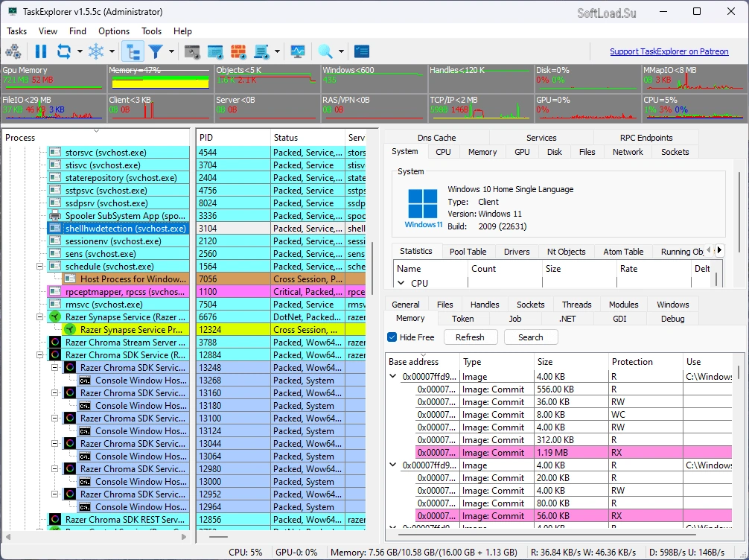Click the console icon in PID 13268 row
Viewport: 749px width, 560px height.
tap(85, 381)
